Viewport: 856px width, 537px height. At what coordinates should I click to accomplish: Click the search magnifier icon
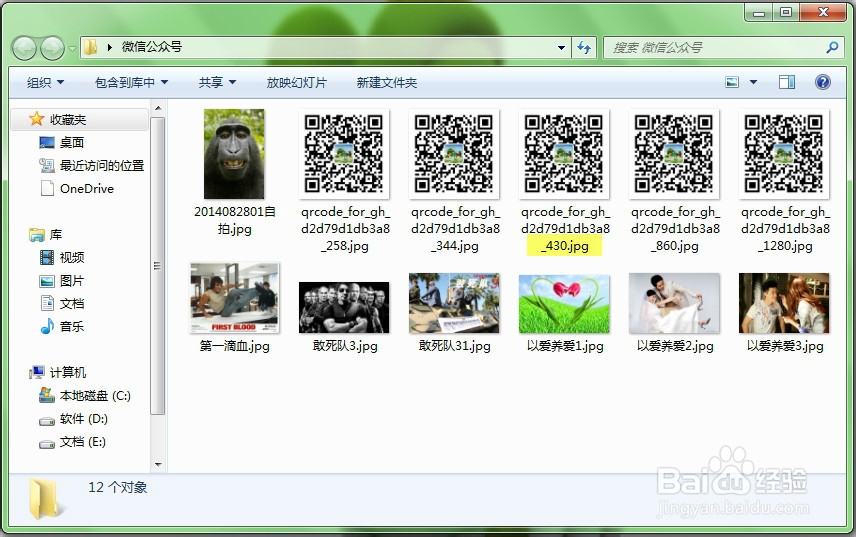[832, 47]
